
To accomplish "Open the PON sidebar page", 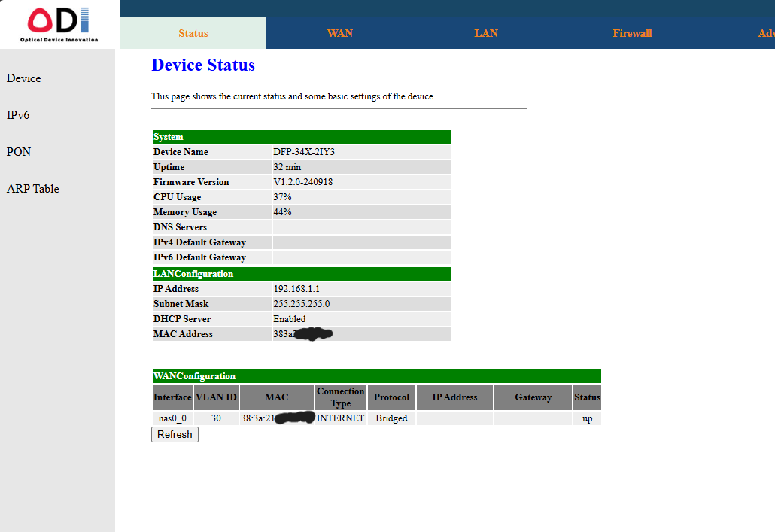I will click(19, 152).
